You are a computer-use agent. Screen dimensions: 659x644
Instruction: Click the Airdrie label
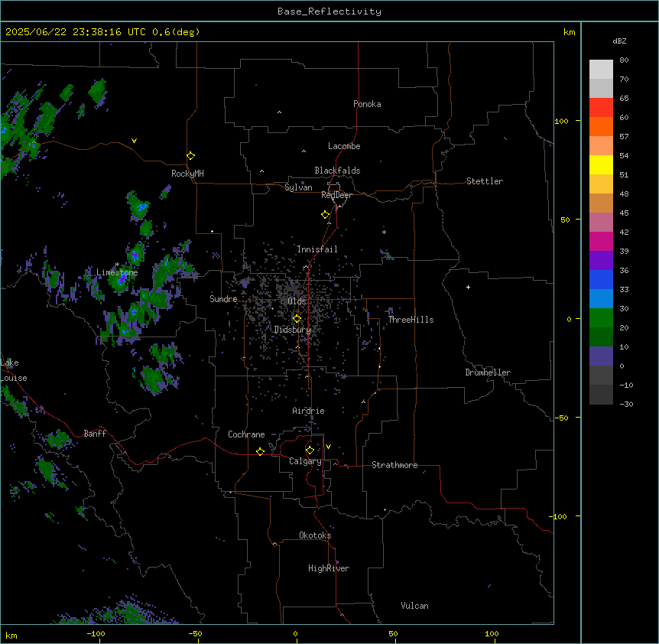308,411
